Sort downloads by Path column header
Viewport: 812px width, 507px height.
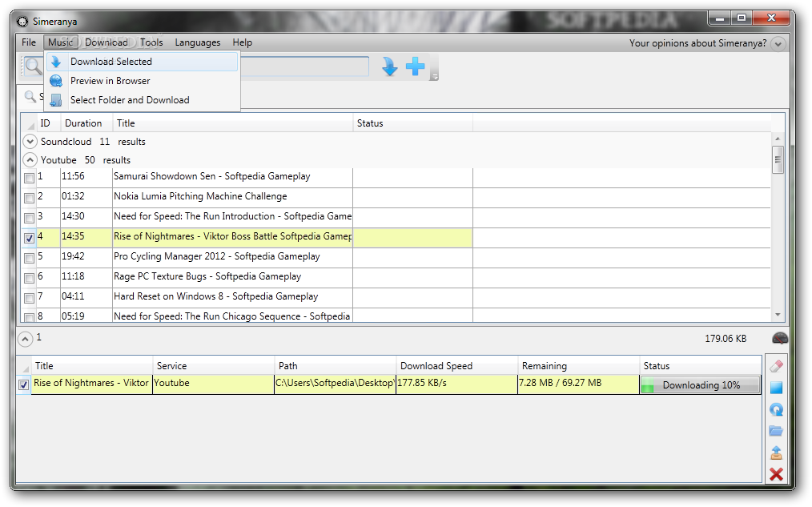pos(335,365)
